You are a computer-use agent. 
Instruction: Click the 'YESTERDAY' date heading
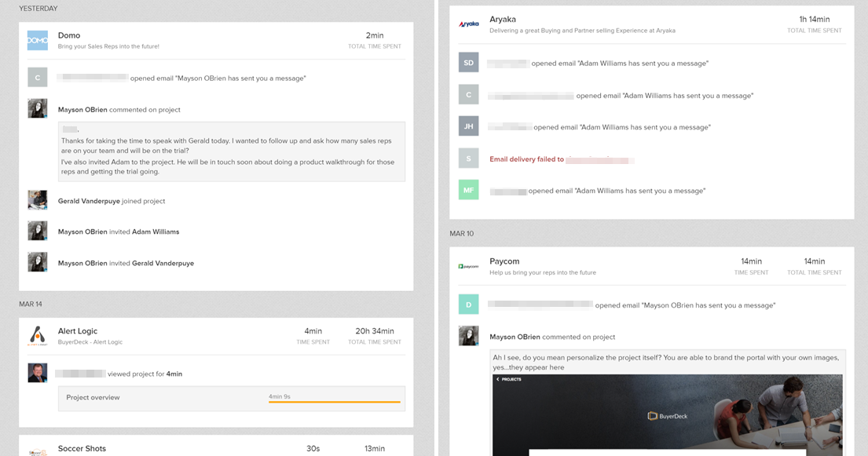click(38, 9)
